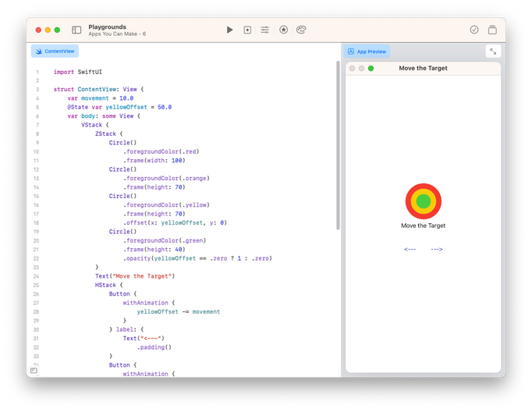Place cursor on the import SwiftUI line
This screenshot has width=532, height=412.
(x=75, y=72)
